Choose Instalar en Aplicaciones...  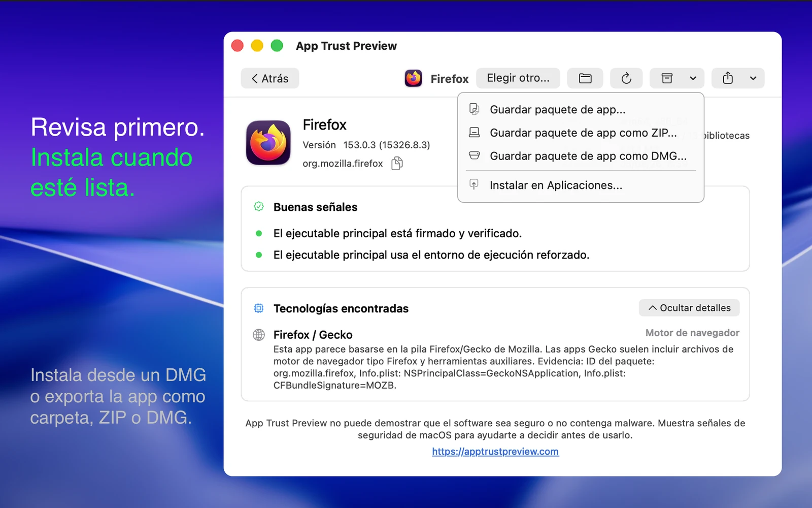tap(581, 185)
